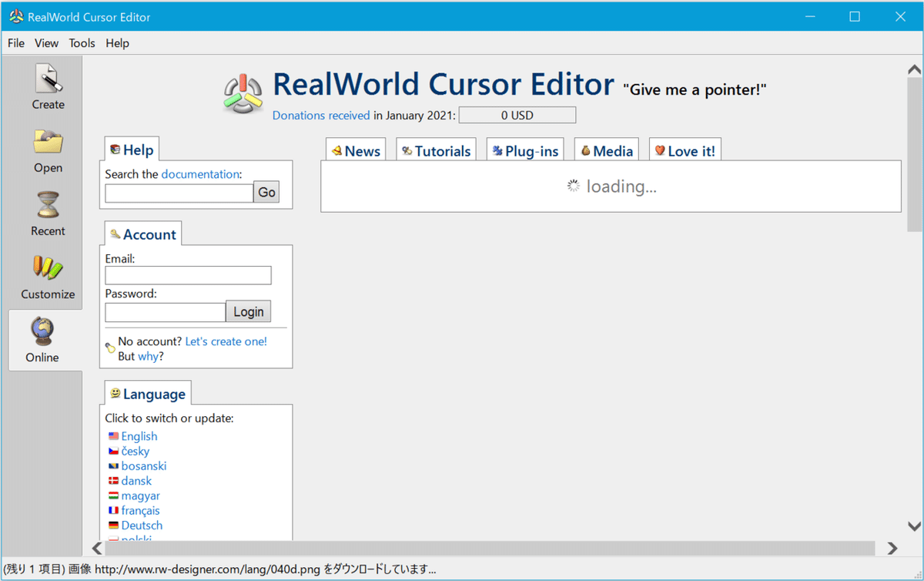Click the status bar download message
The image size is (924, 581).
coord(220,570)
